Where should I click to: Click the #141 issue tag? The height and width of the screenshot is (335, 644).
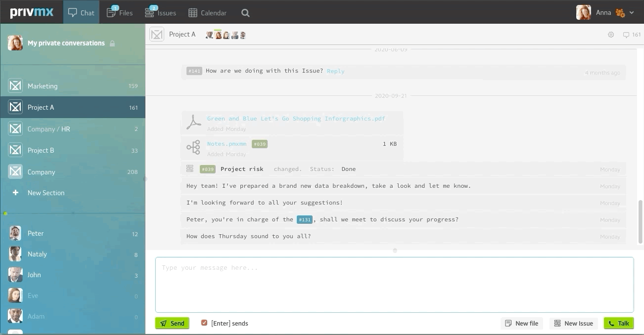click(194, 71)
